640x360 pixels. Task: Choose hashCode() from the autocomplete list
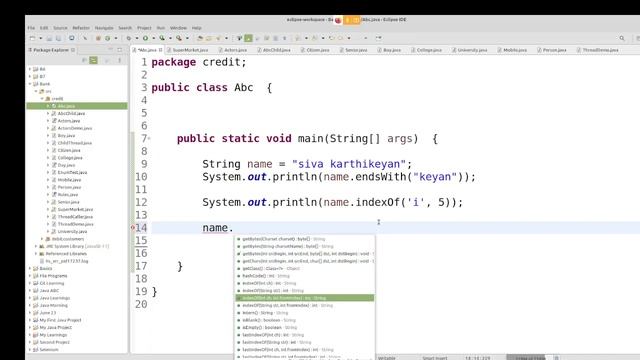(304, 276)
